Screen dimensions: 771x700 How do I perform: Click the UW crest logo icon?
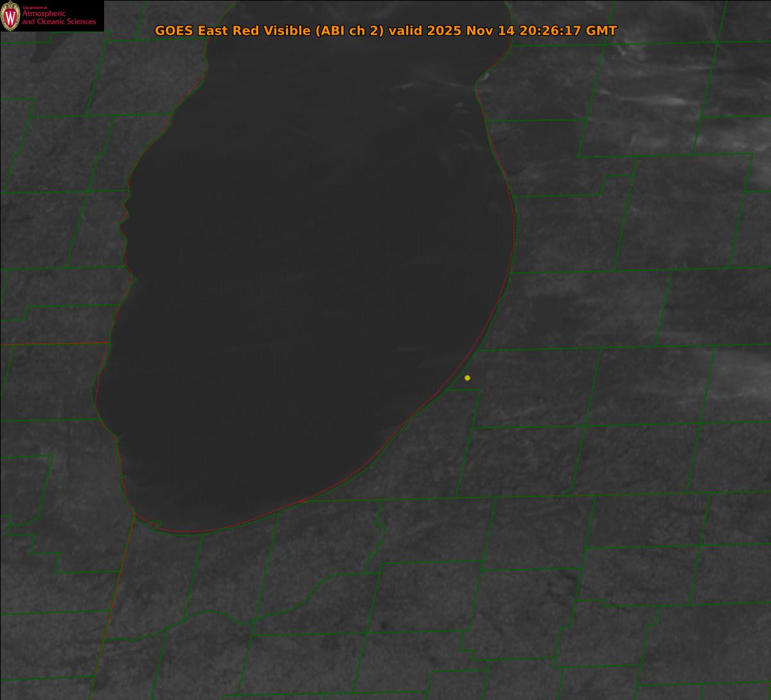[10, 15]
